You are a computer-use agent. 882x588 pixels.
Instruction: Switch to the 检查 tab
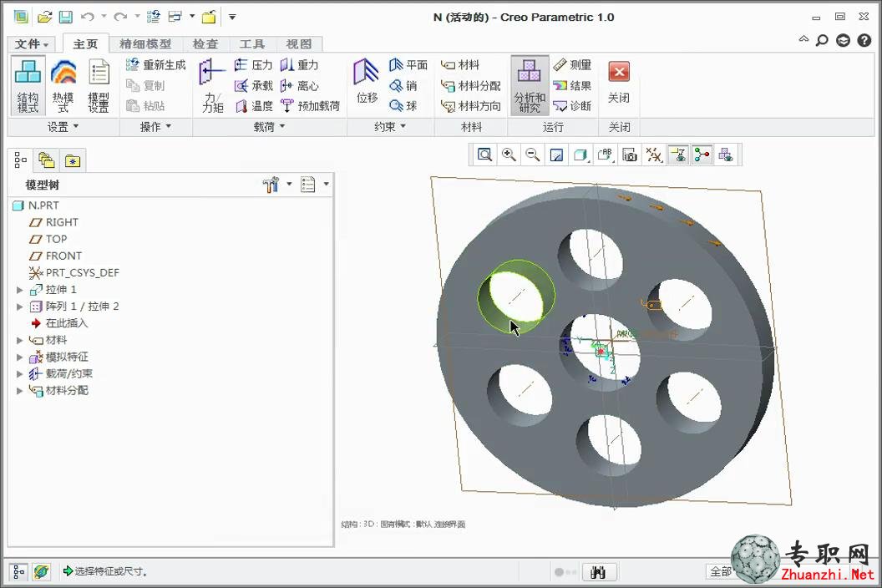click(x=205, y=44)
